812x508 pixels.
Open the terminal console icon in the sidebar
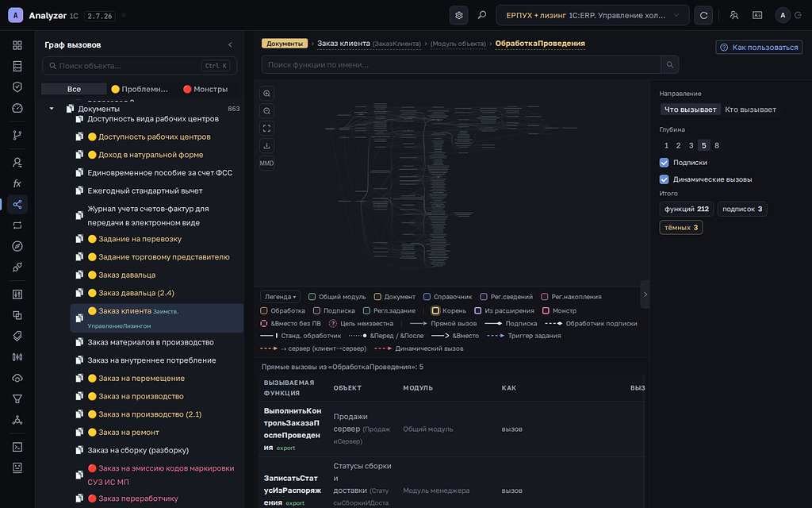(17, 447)
